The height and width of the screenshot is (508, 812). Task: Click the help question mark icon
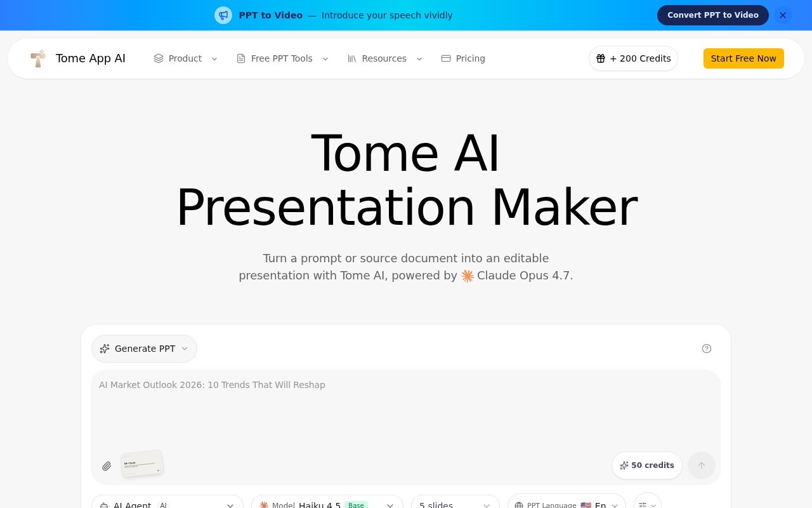click(707, 349)
